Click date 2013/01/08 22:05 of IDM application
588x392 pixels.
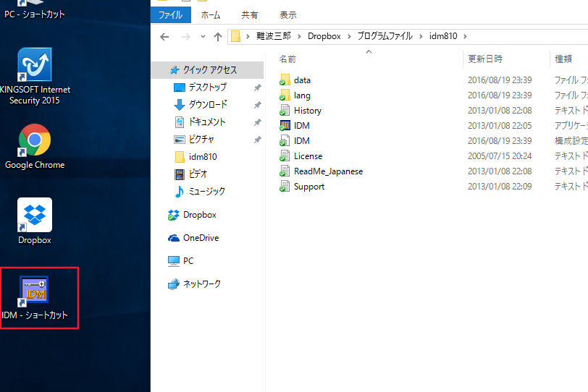(500, 125)
